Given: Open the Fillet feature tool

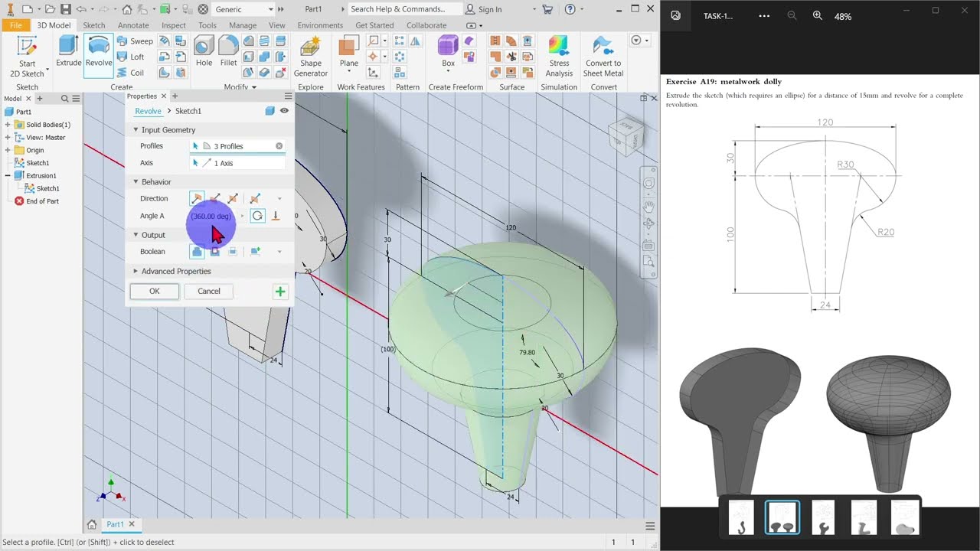Looking at the screenshot, I should point(228,51).
